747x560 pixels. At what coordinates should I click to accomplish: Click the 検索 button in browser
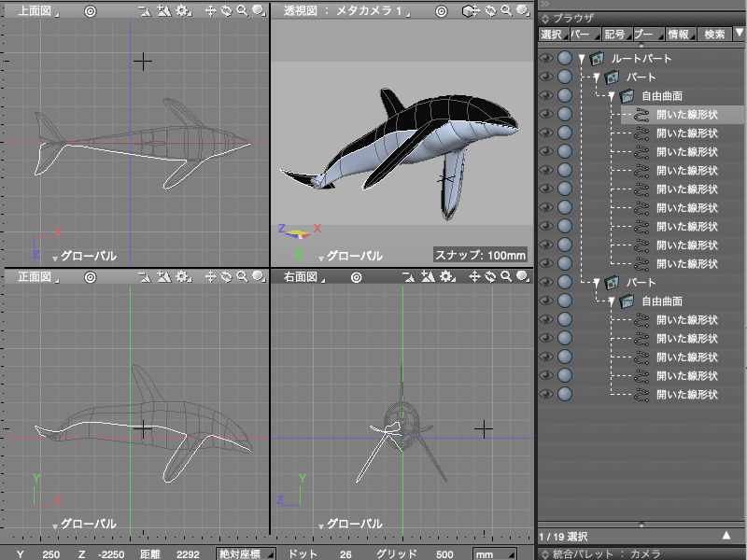714,35
